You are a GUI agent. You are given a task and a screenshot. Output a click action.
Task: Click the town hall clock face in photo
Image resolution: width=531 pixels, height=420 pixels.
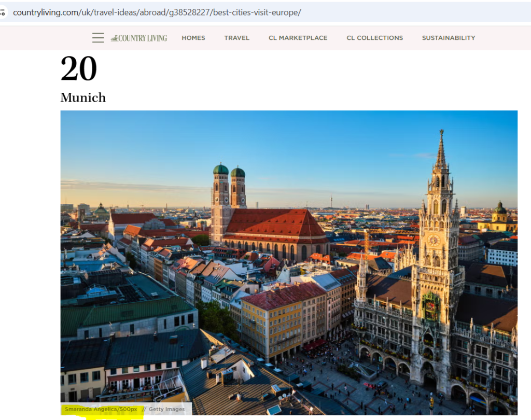(434, 241)
